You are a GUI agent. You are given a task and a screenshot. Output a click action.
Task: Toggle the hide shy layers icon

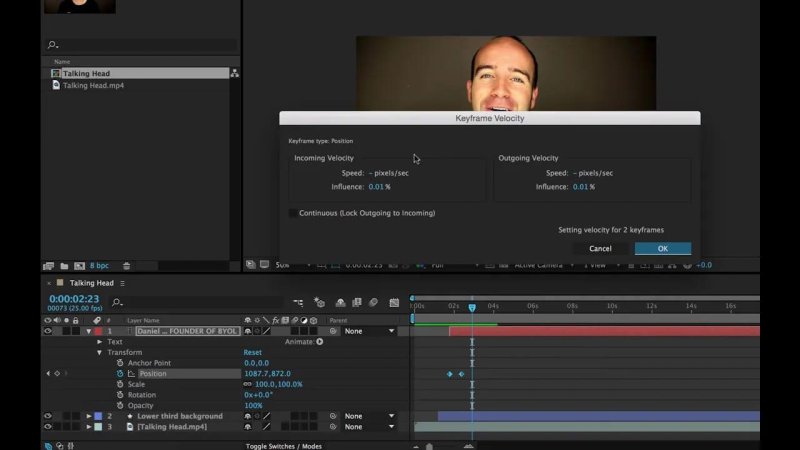[340, 303]
